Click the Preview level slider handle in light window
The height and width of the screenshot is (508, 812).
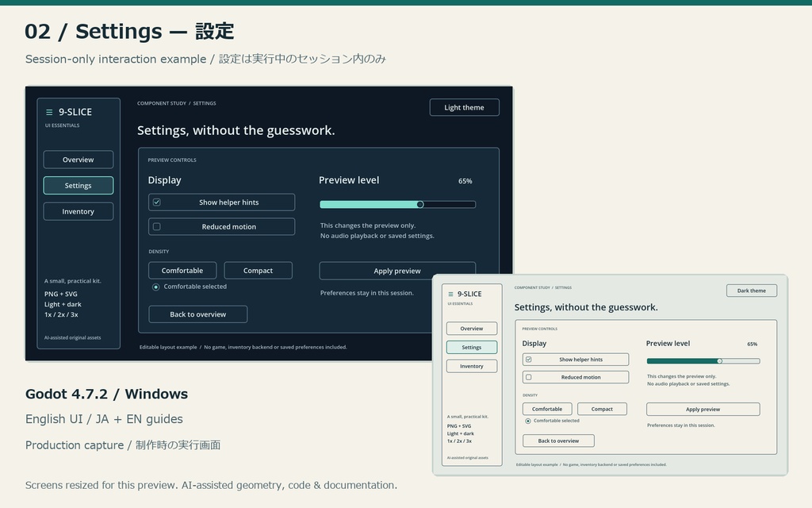point(719,361)
